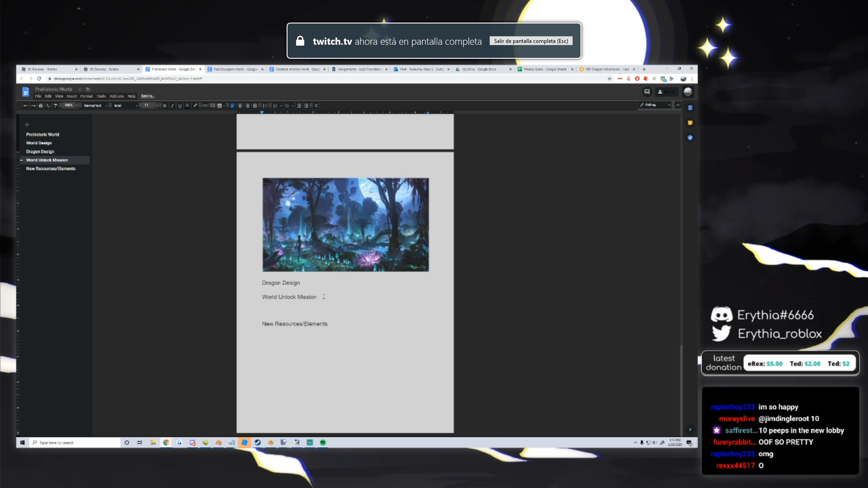Switch to the Raid Dungeon World tab

pos(235,69)
